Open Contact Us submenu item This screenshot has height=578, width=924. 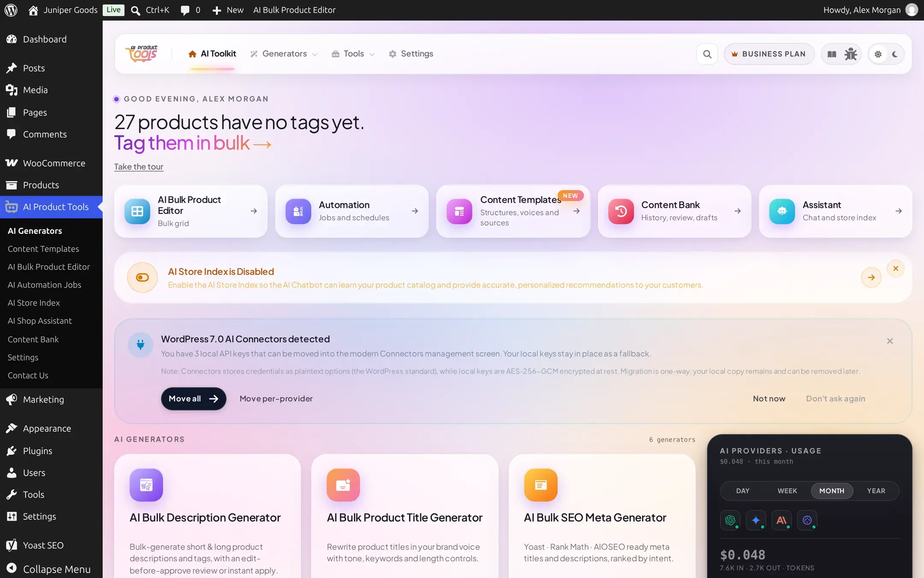point(28,375)
